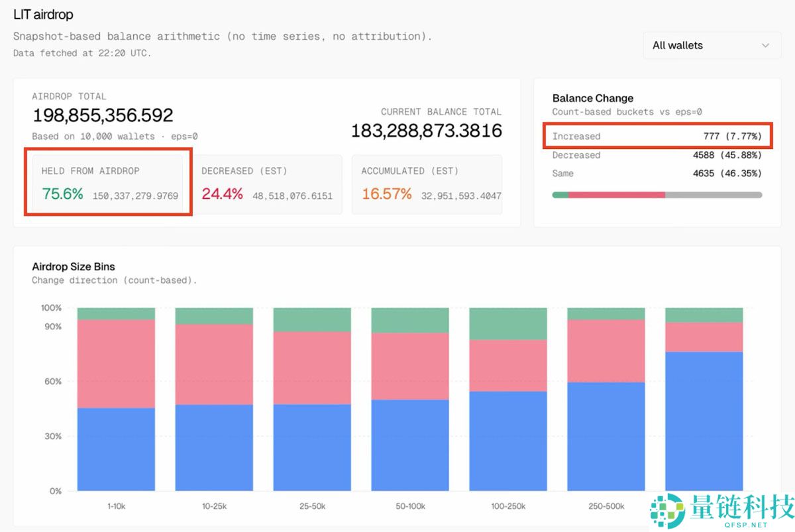Image resolution: width=795 pixels, height=532 pixels.
Task: Click the red segment of balance change bar
Action: (x=617, y=195)
